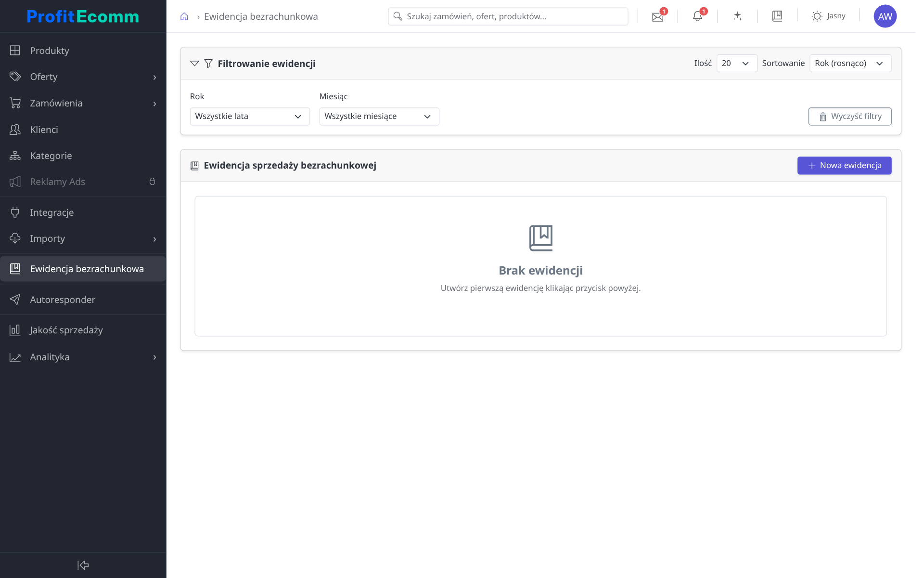924x578 pixels.
Task: Open the Rok year dropdown
Action: pyautogui.click(x=250, y=117)
